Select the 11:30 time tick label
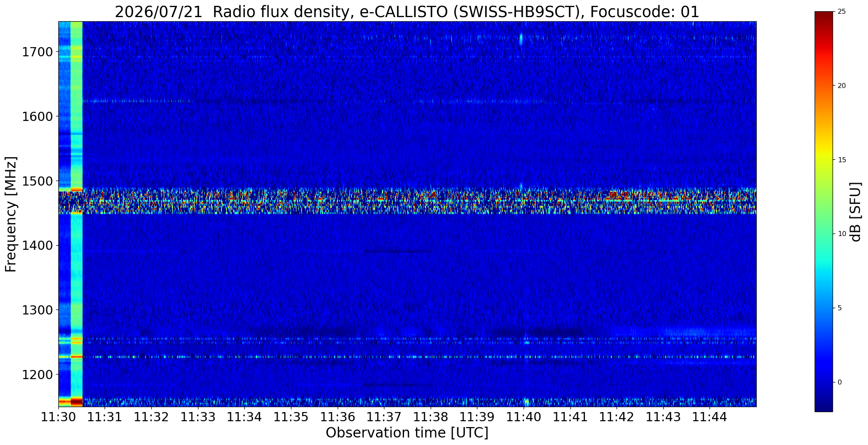 [58, 417]
